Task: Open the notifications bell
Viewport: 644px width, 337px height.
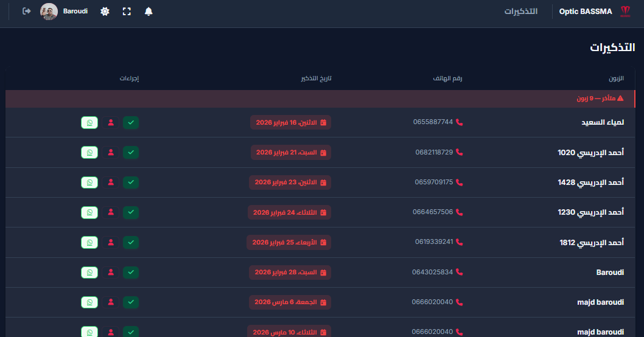Action: pyautogui.click(x=149, y=12)
